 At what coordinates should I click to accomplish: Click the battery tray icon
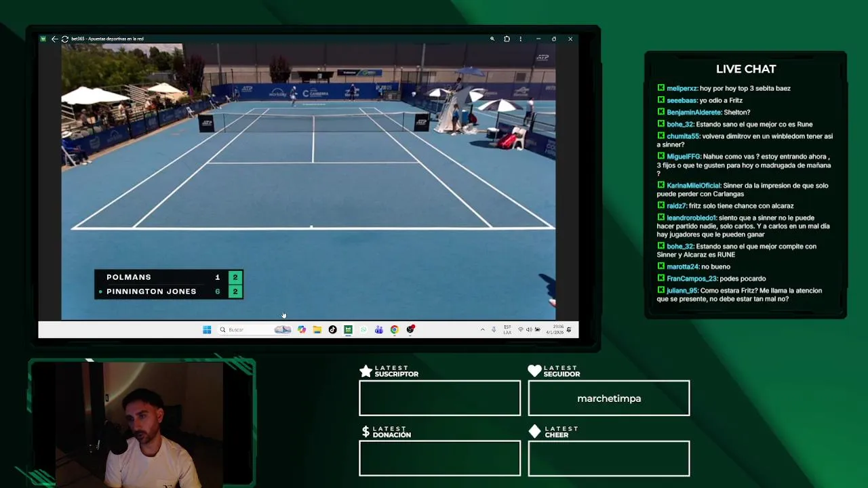pyautogui.click(x=537, y=329)
